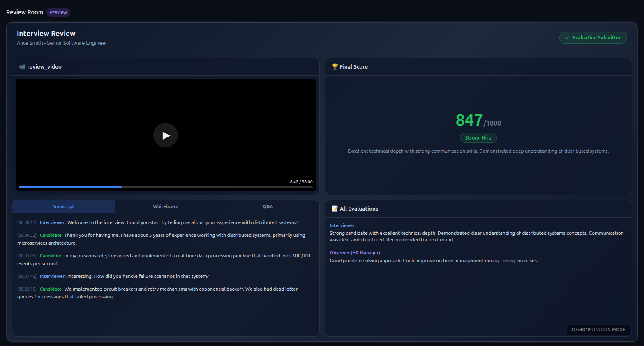This screenshot has height=346, width=644.
Task: Click the Interviewer heading in All Evaluations
Action: coord(342,225)
